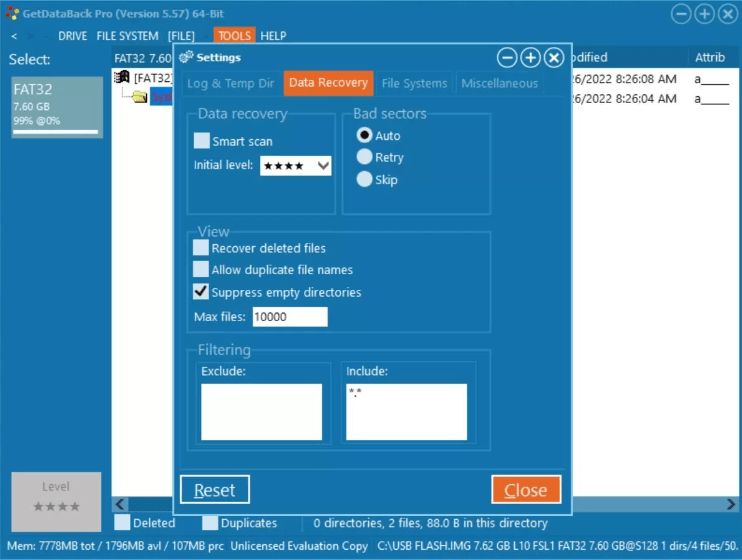Minimize the main GetDataBack window

(x=681, y=14)
